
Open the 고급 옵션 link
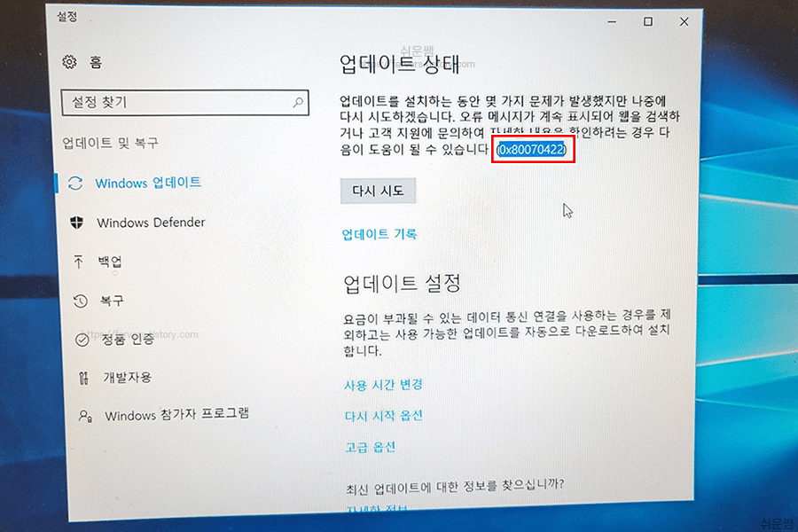click(x=371, y=447)
